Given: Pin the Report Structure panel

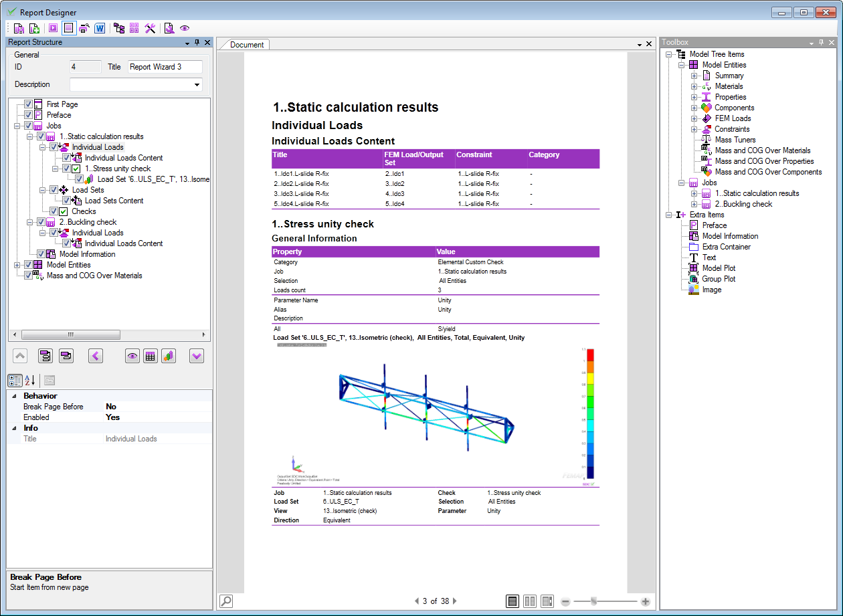Looking at the screenshot, I should (x=197, y=43).
